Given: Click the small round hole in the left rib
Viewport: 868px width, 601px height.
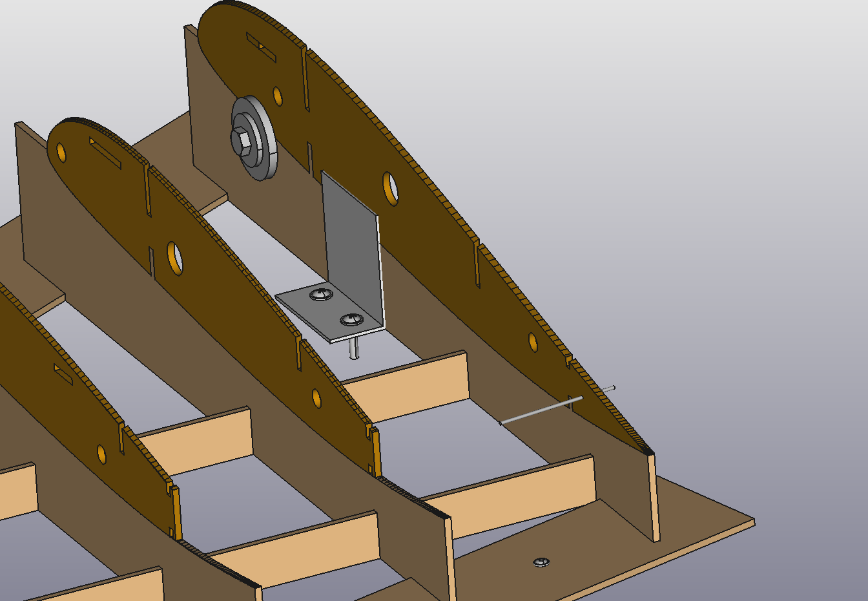Looking at the screenshot, I should tap(101, 454).
